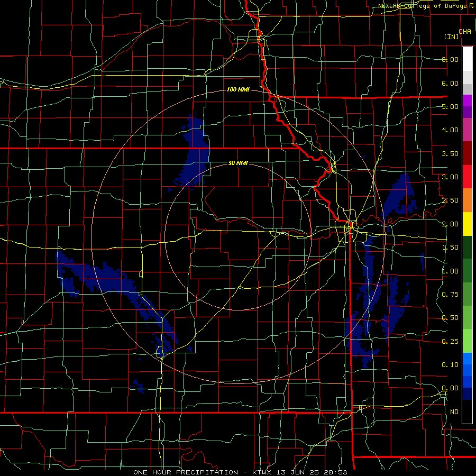This screenshot has height=476, width=476.
Task: Click the 0.50 legend value
Action: click(x=450, y=318)
